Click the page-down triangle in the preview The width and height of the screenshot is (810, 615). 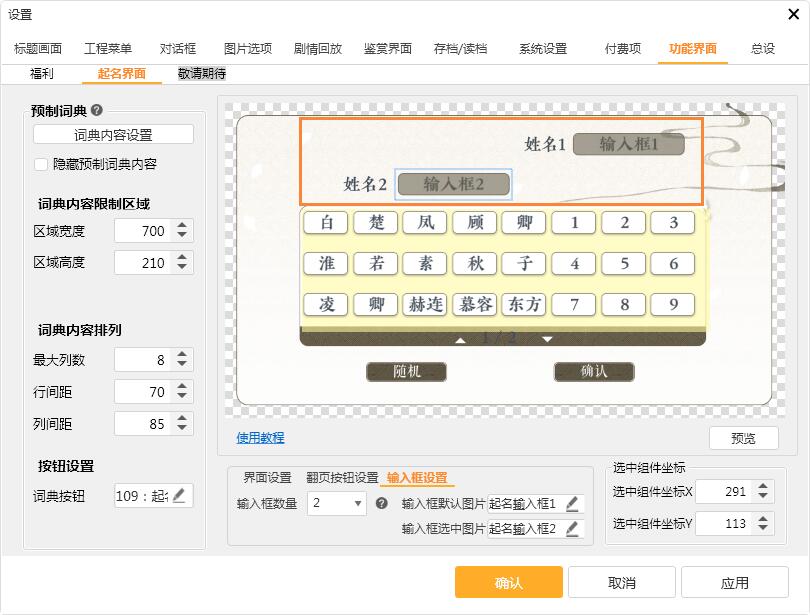point(547,340)
